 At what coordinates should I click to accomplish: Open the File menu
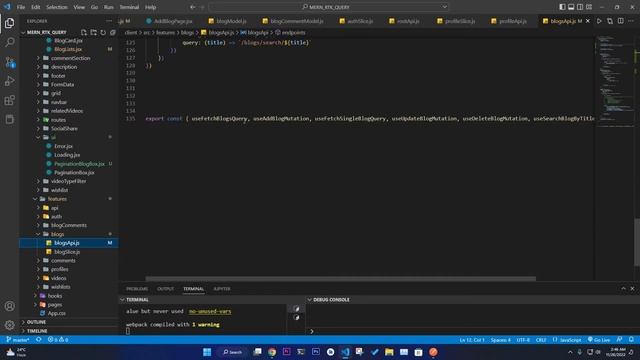click(x=21, y=7)
